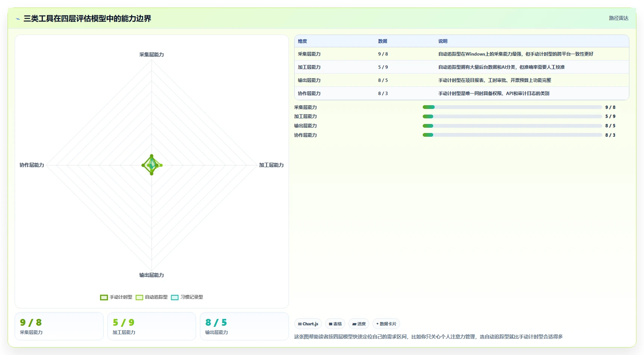Viewport: 644px width, 355px height.
Task: Click the 8 / 5 输出层能力 stat card
Action: (244, 326)
